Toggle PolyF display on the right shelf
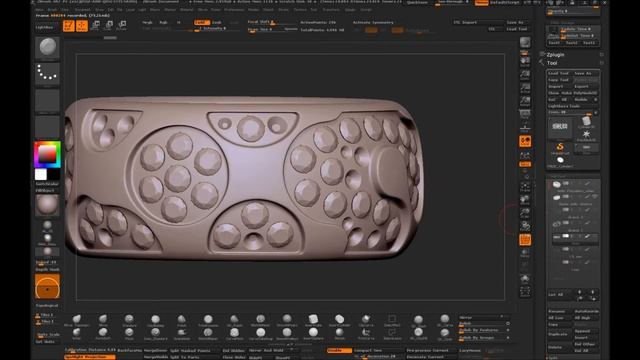Viewport: 640px width, 360px height. [525, 240]
